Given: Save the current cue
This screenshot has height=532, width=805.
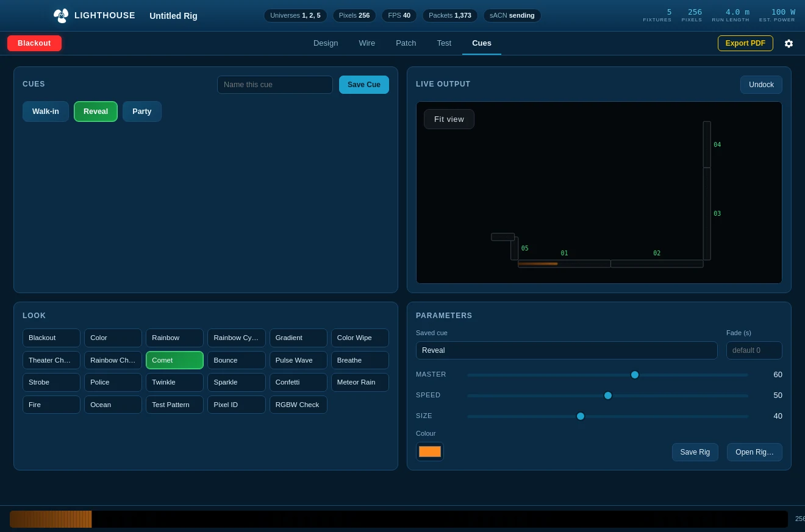Looking at the screenshot, I should [x=364, y=85].
